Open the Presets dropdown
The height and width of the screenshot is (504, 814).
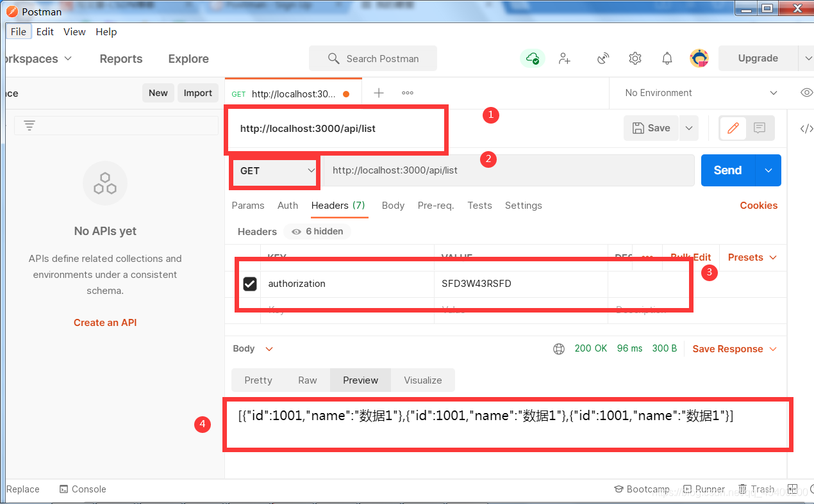coord(752,257)
